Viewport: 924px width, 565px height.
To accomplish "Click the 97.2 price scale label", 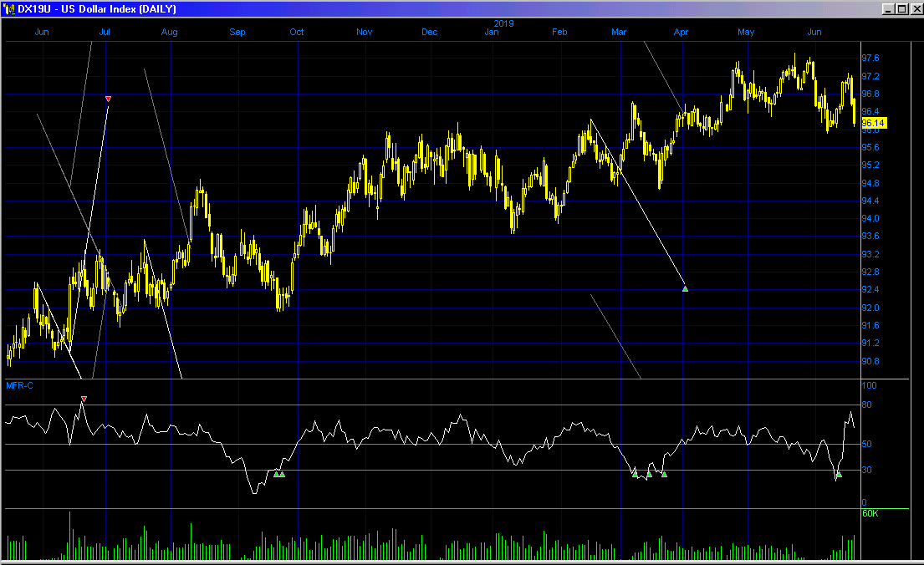I will tap(870, 76).
